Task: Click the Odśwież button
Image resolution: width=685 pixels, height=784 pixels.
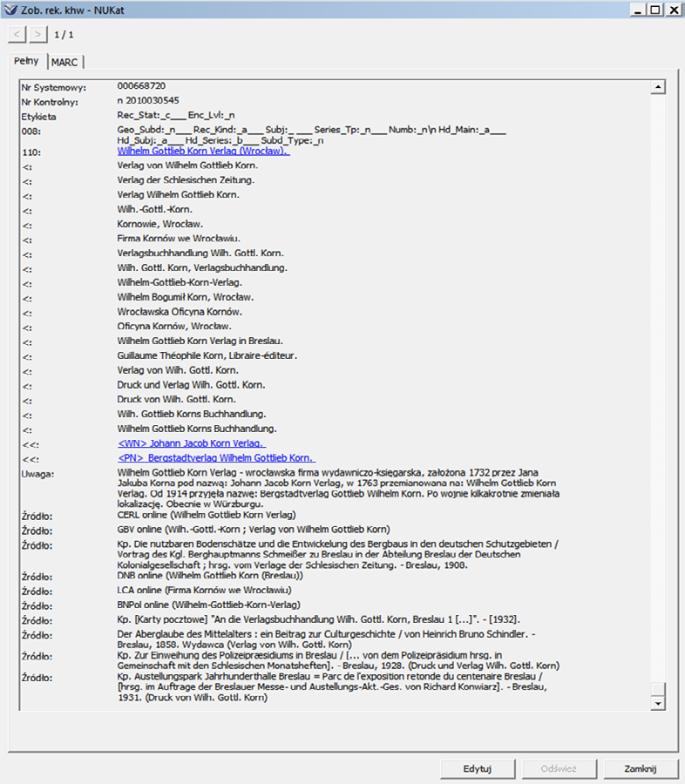Action: click(x=559, y=768)
